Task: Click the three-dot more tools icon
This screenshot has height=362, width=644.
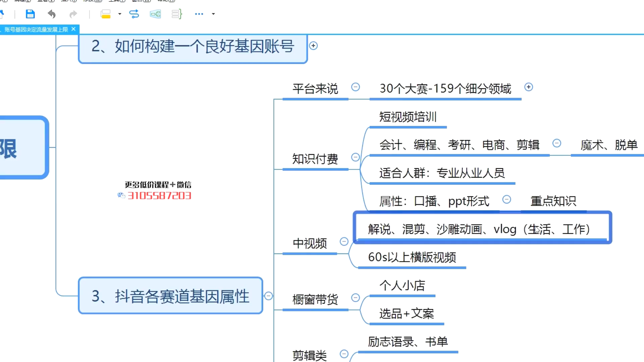Action: click(199, 14)
